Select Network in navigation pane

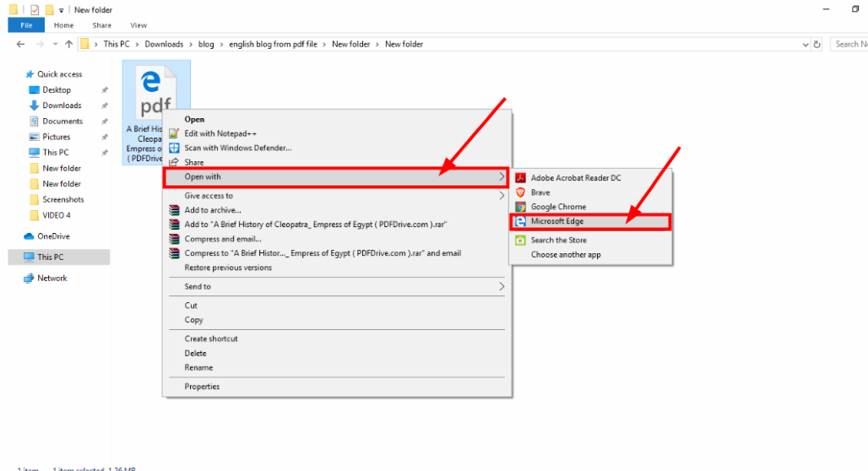[x=52, y=279]
